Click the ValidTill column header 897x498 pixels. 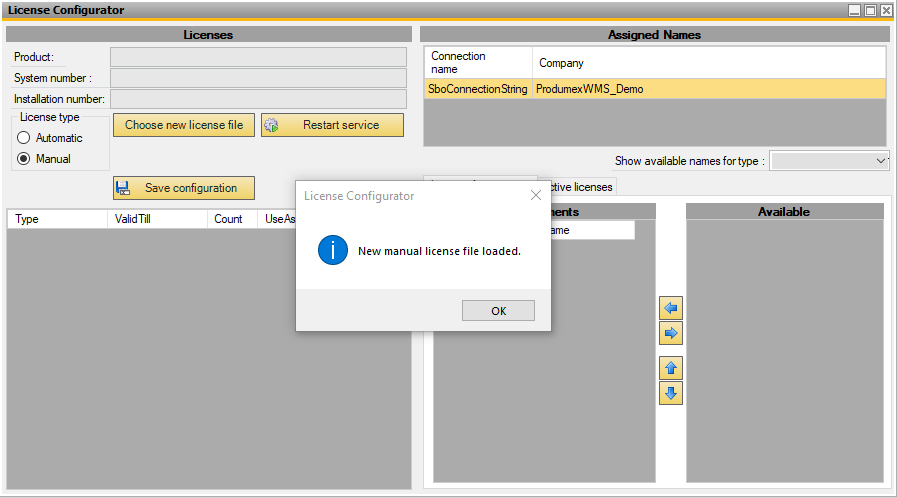pyautogui.click(x=156, y=219)
